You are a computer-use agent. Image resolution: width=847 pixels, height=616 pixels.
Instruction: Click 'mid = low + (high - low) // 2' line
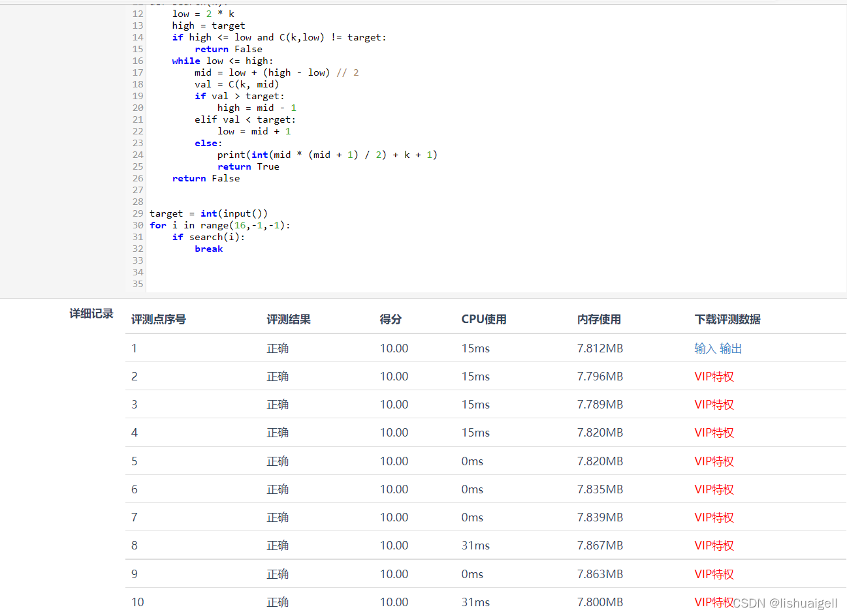(277, 72)
